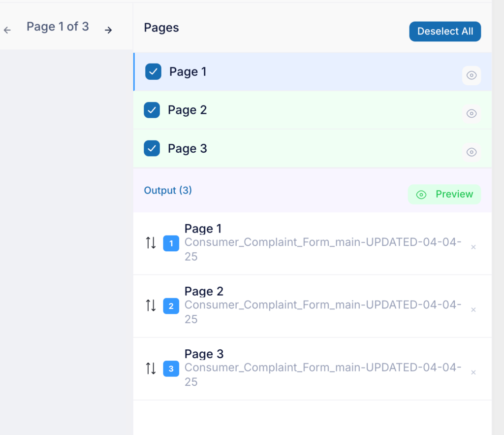504x435 pixels.
Task: View Page 3 using its eye icon
Action: tap(472, 152)
